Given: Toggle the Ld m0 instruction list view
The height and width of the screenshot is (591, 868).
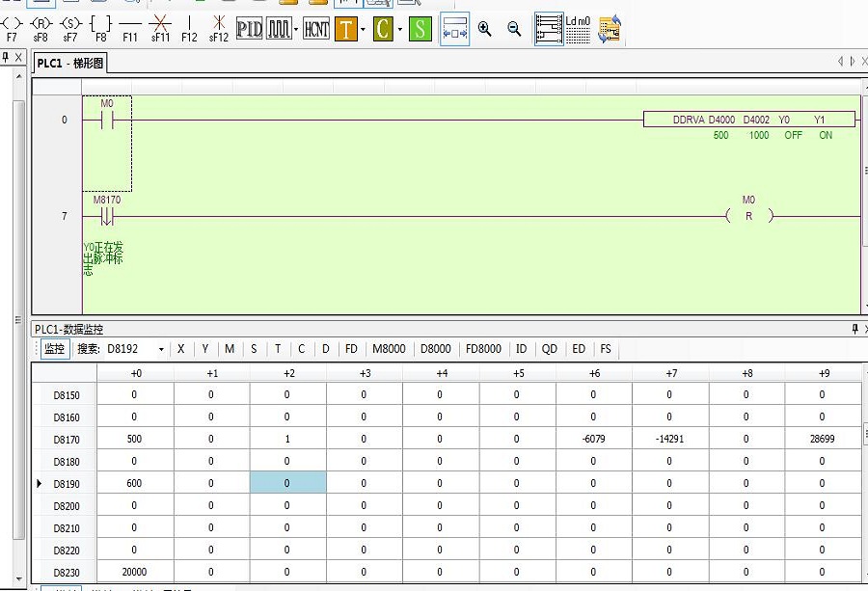Looking at the screenshot, I should [x=578, y=29].
